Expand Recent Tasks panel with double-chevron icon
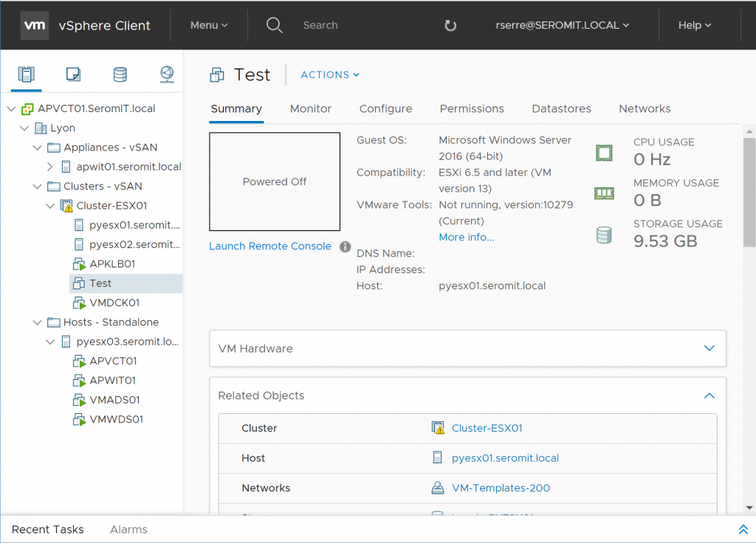Screen dimensions: 756x543 pos(743,530)
